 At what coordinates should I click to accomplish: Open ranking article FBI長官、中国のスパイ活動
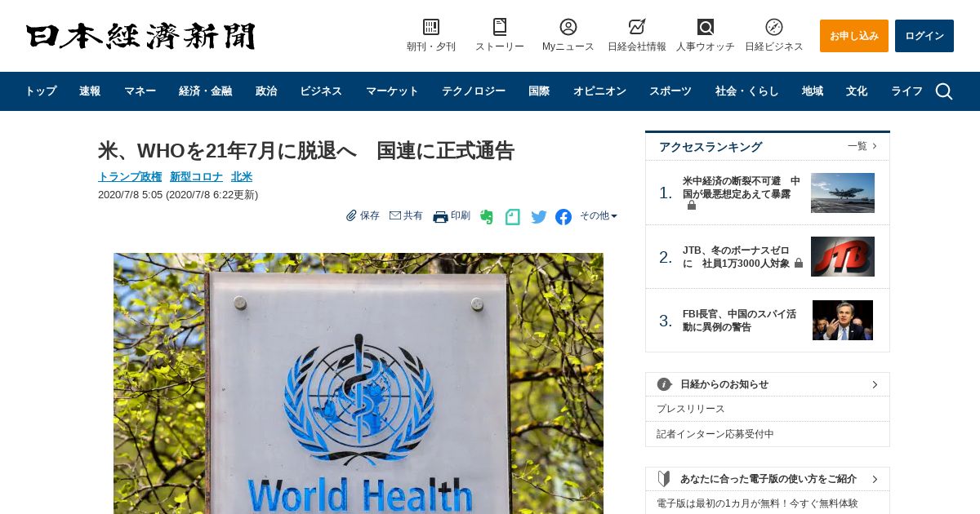pyautogui.click(x=739, y=321)
